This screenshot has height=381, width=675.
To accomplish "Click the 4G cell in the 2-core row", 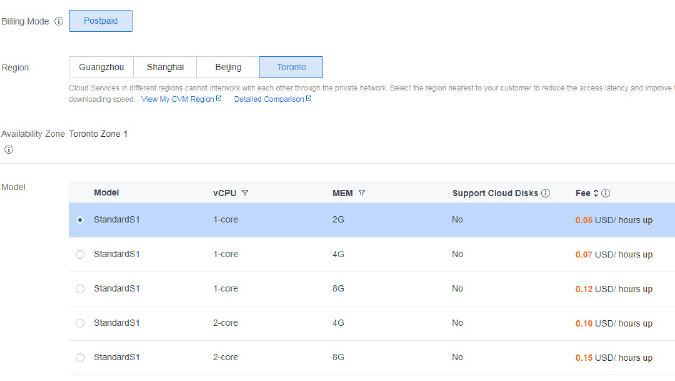I will point(338,323).
